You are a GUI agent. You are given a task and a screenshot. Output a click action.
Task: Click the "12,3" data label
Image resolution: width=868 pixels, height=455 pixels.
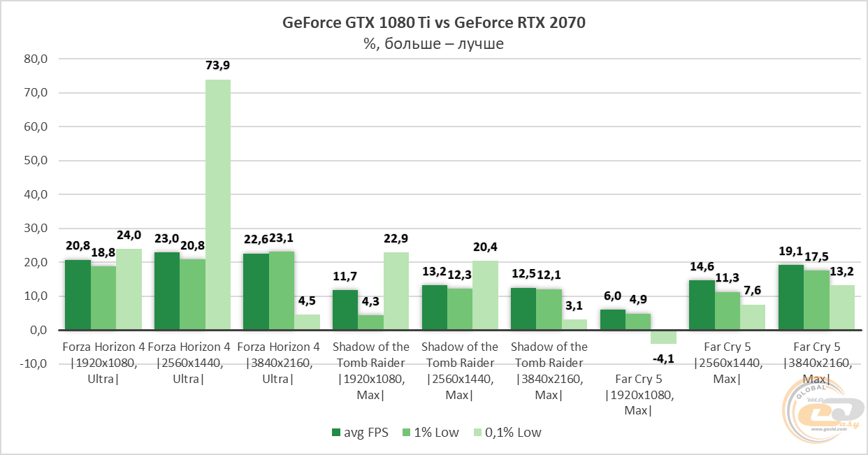click(x=460, y=275)
